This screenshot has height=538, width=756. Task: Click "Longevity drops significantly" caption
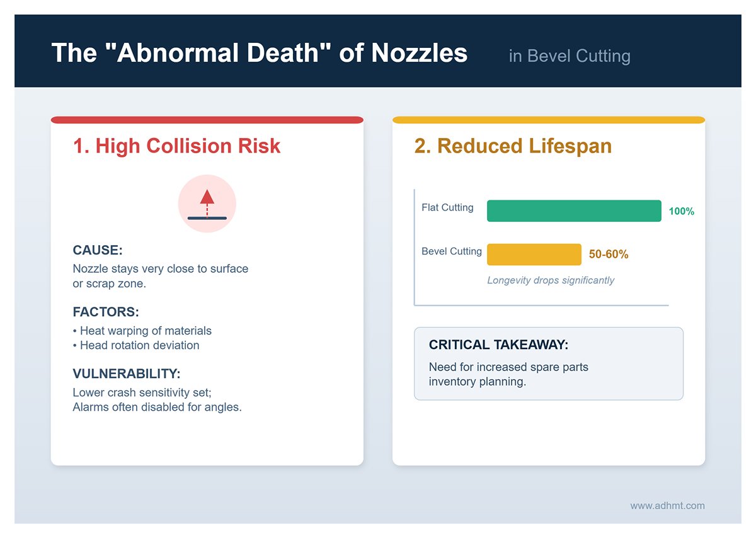551,280
